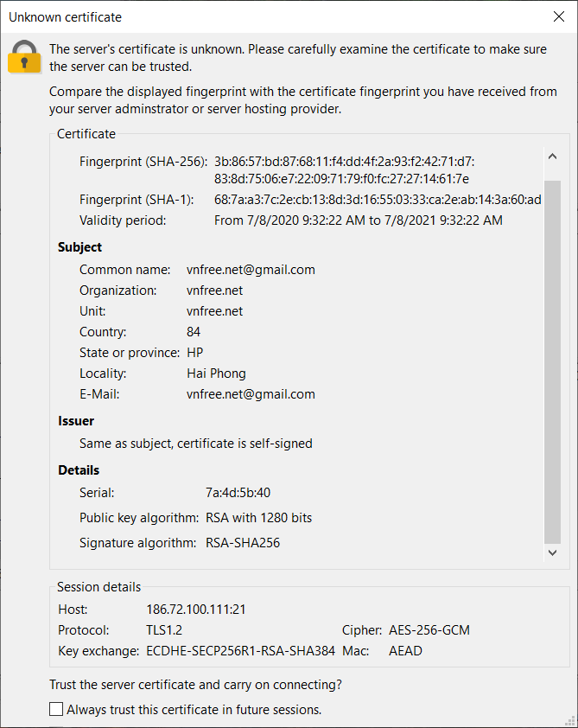Click the SHA-256 fingerprint value
578x728 pixels.
click(344, 170)
